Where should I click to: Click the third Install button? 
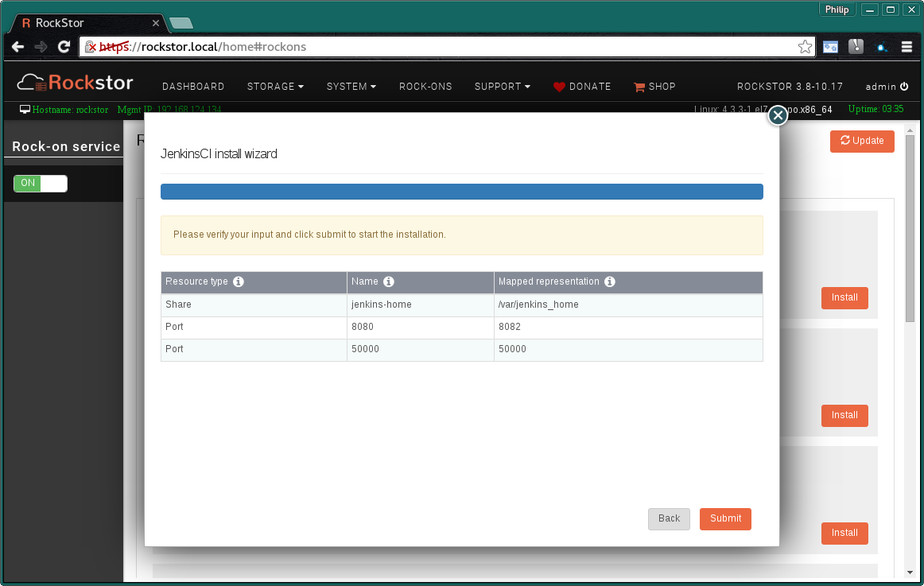coord(844,533)
